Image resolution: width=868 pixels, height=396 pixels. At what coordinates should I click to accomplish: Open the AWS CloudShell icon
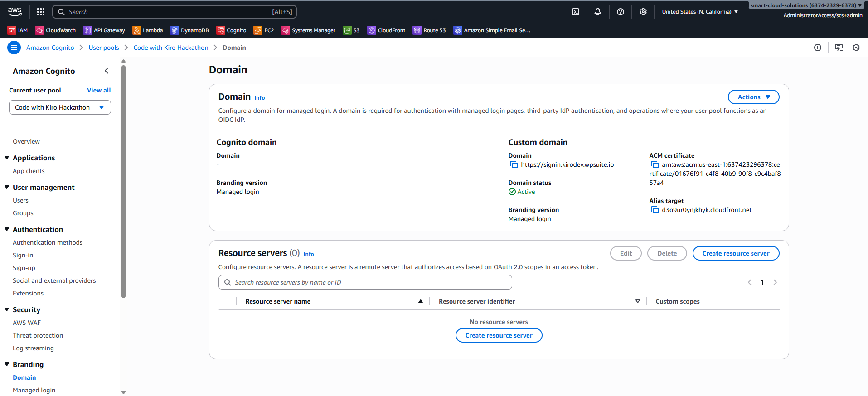coord(576,12)
